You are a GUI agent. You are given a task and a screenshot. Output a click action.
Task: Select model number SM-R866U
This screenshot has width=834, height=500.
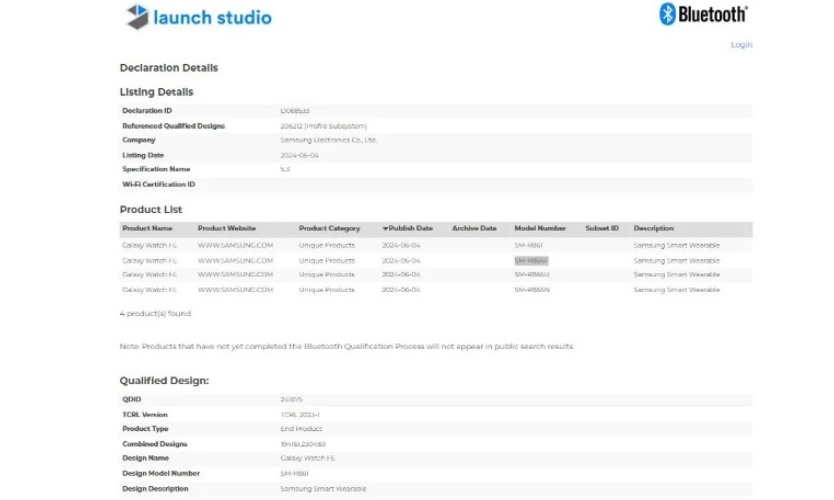(x=531, y=274)
